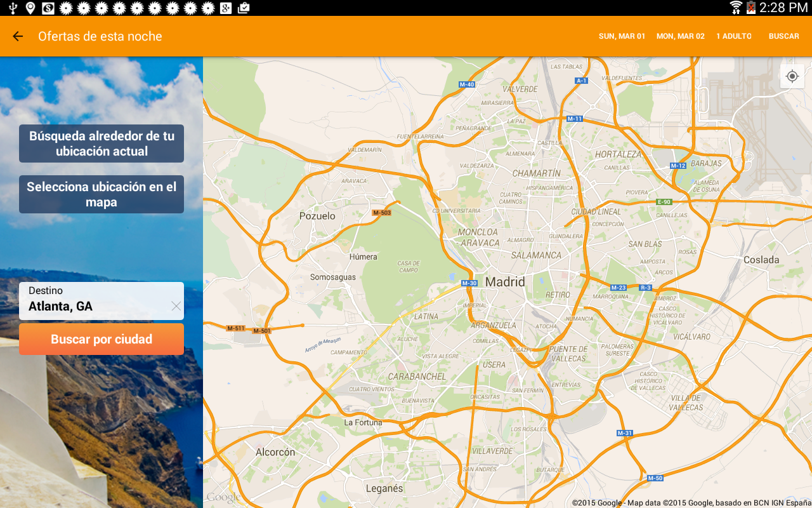
Task: Click the M-11 road shield on the map
Action: 575,119
